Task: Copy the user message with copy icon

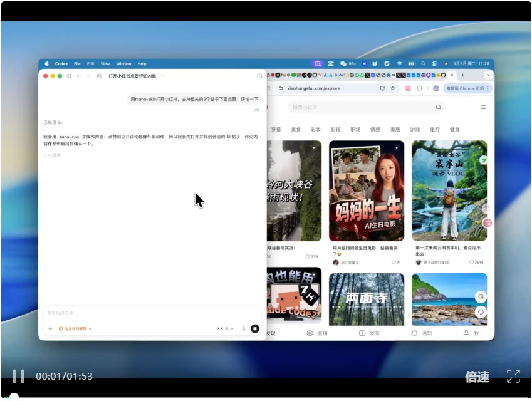Action: (x=256, y=110)
